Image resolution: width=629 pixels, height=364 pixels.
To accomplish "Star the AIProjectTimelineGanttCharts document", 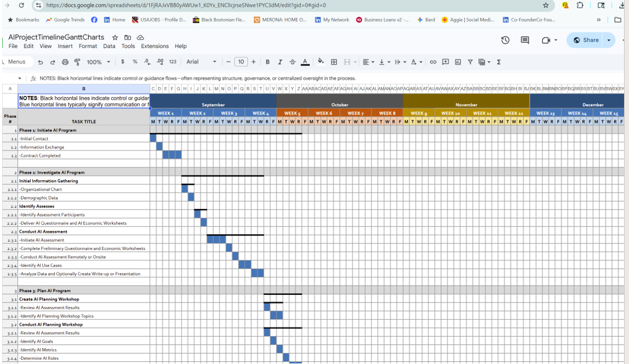I will point(115,37).
